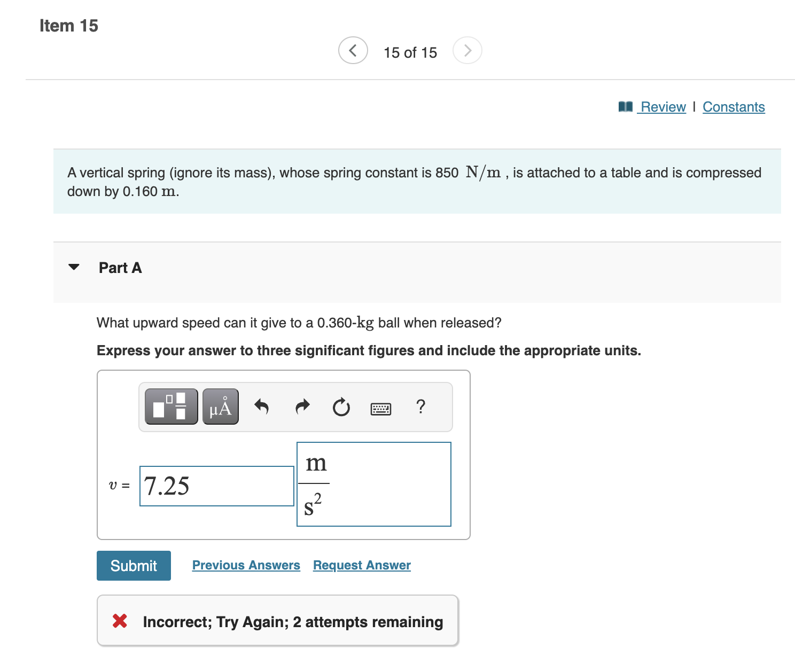Click the red X on the Incorrect message
The height and width of the screenshot is (672, 795).
click(x=120, y=621)
